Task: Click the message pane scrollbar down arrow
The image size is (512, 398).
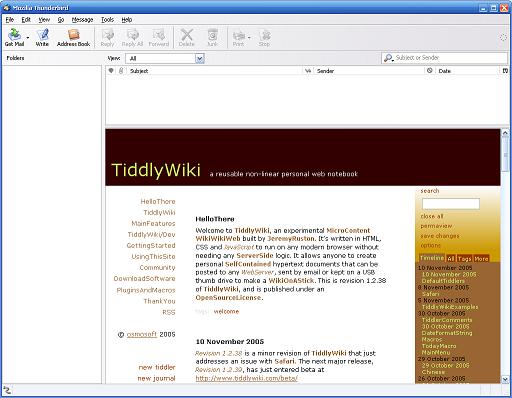Action: pyautogui.click(x=505, y=379)
